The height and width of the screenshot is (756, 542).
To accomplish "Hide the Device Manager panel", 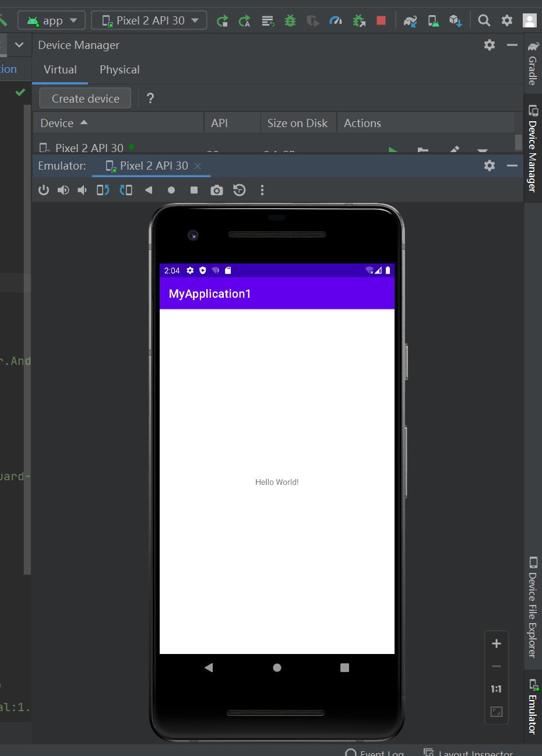I will (512, 45).
